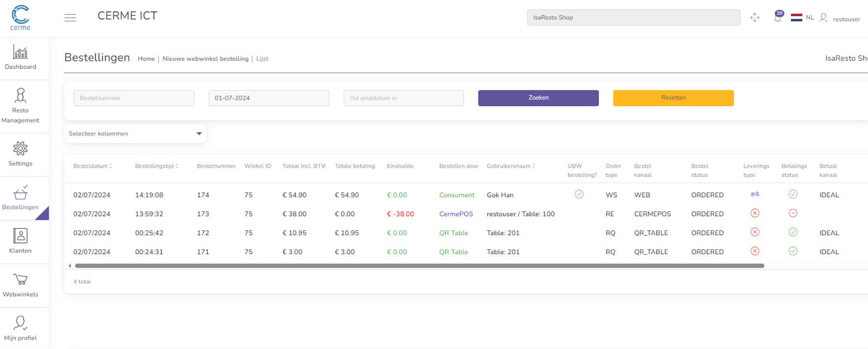The image size is (868, 349).
Task: Click the Eindsaldo column header
Action: coord(400,166)
